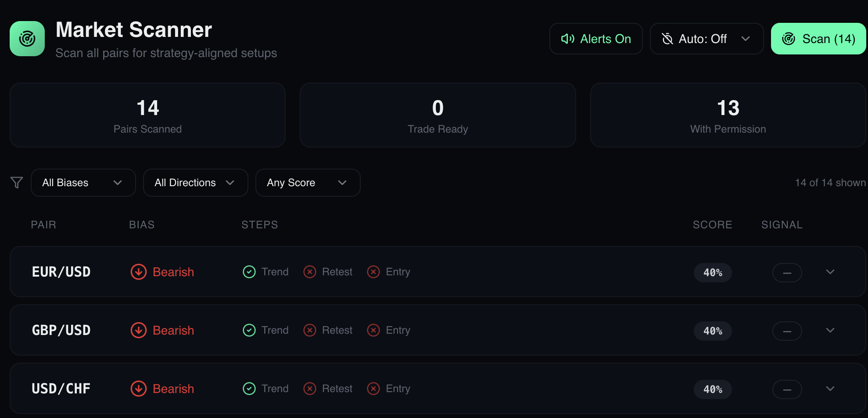The width and height of the screenshot is (868, 418).
Task: Click the EUR/USD Entry cross icon
Action: [373, 272]
